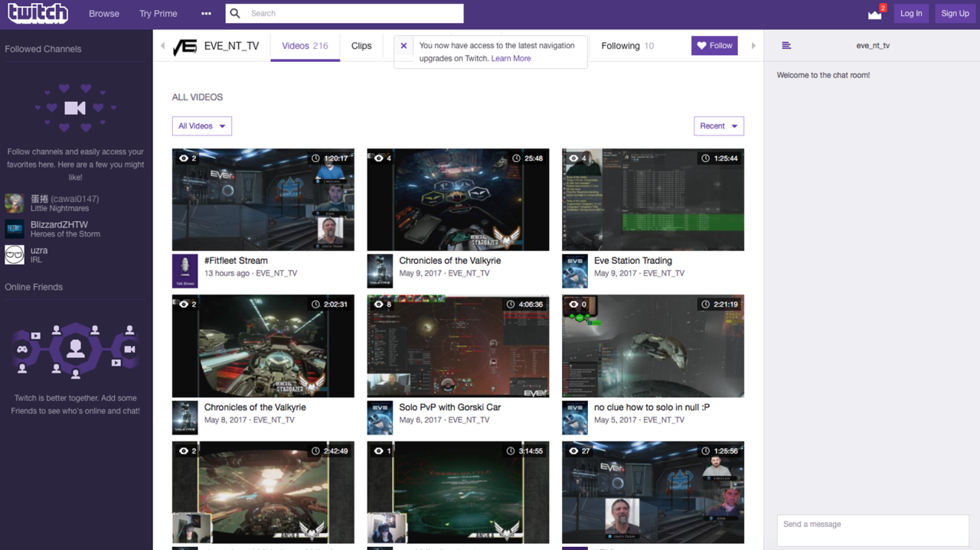Image resolution: width=980 pixels, height=550 pixels.
Task: Click the Log In button
Action: (911, 13)
